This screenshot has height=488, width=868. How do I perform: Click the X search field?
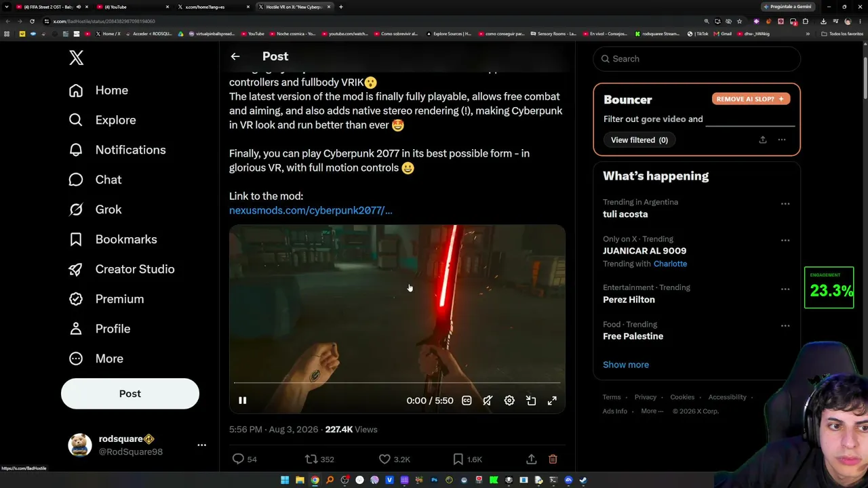point(697,59)
